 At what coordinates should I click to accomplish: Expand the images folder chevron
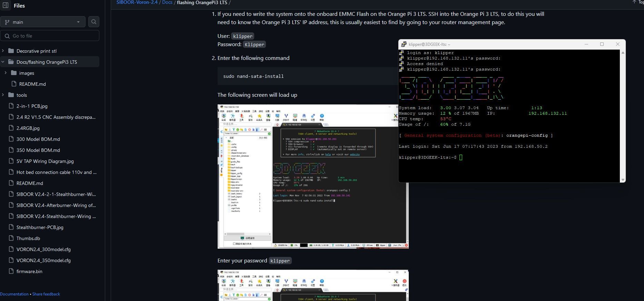pos(6,73)
